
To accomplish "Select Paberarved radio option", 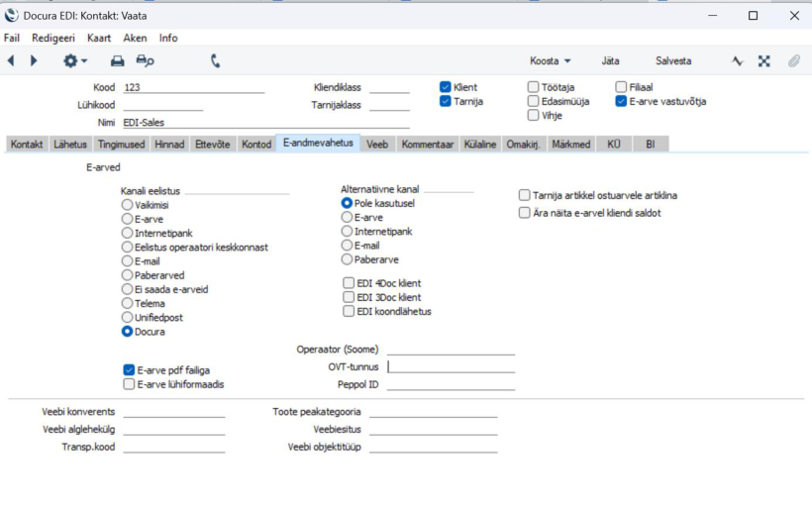I will coord(127,275).
